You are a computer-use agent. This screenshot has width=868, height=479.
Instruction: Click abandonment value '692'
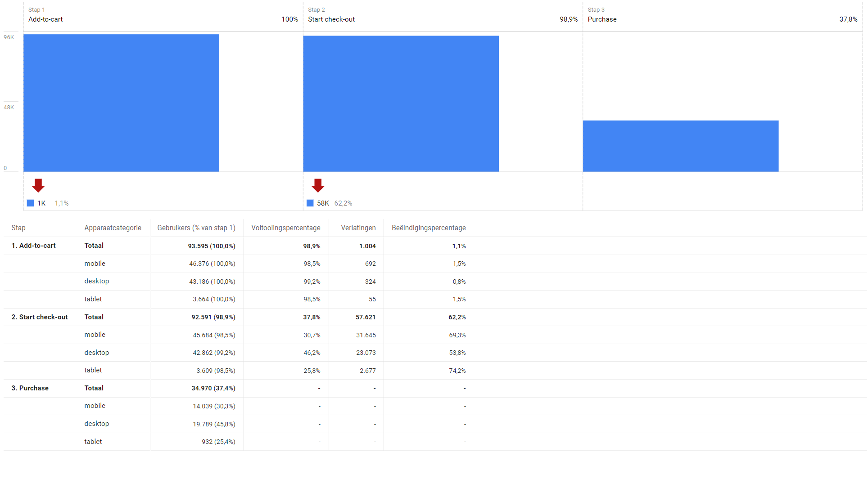pyautogui.click(x=371, y=264)
